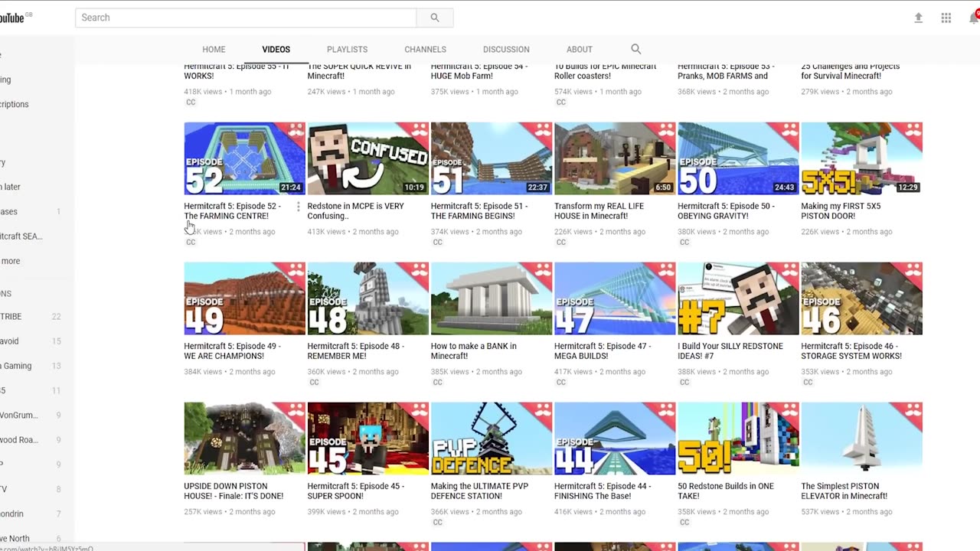Click the CC badge under Episode 51 video

438,243
